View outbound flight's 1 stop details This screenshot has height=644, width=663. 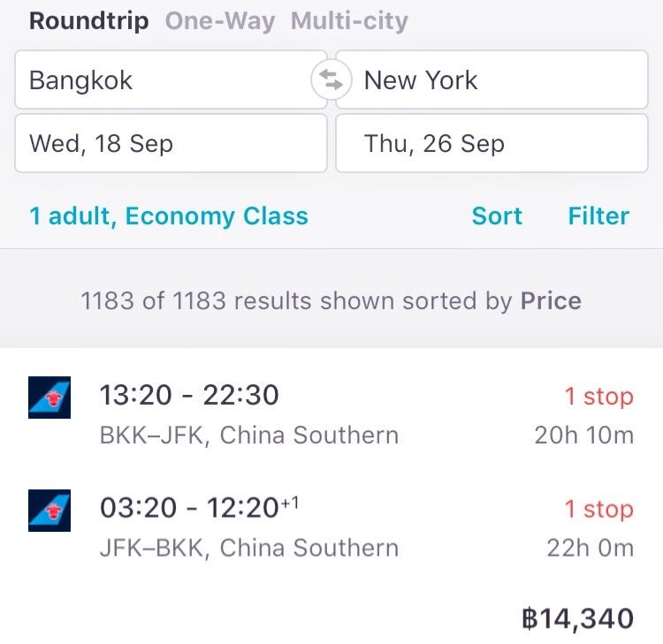[x=599, y=397]
